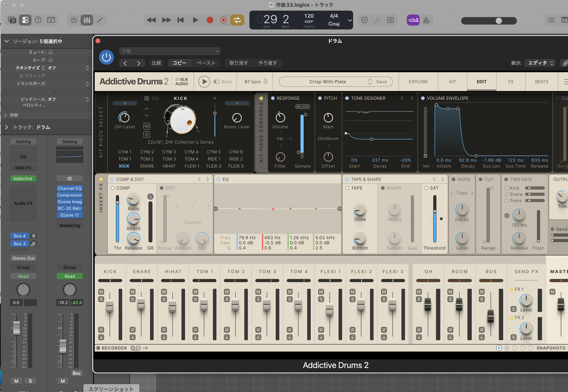
Task: Enable the DIST section toggle
Action: point(162,188)
